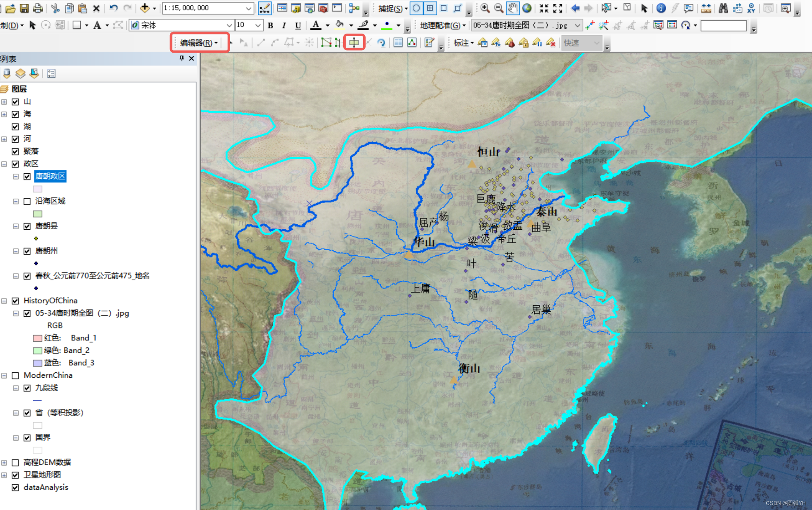Open the georeferencing layer selection dropdown
Screen dimensions: 812x510
(x=577, y=25)
